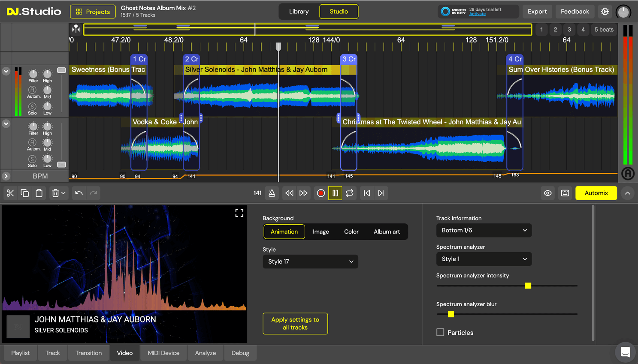Toggle the metronome icon

pos(272,193)
